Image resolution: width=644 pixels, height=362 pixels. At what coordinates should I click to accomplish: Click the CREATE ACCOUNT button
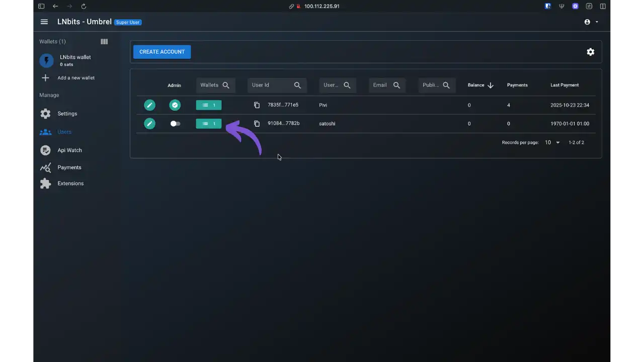click(162, 52)
